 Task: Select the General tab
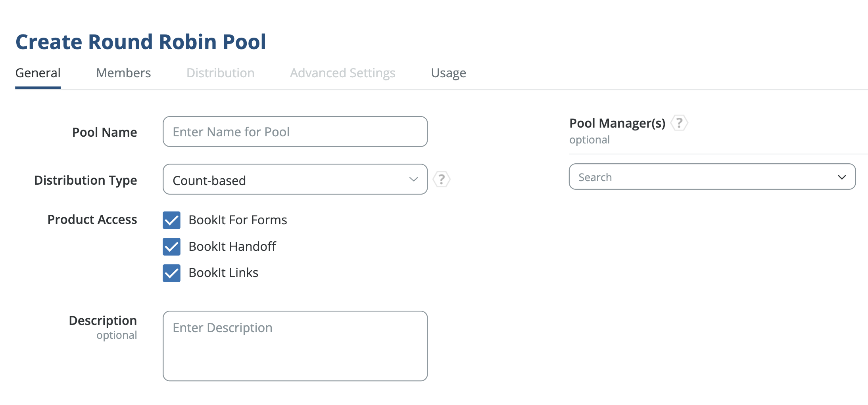point(38,73)
